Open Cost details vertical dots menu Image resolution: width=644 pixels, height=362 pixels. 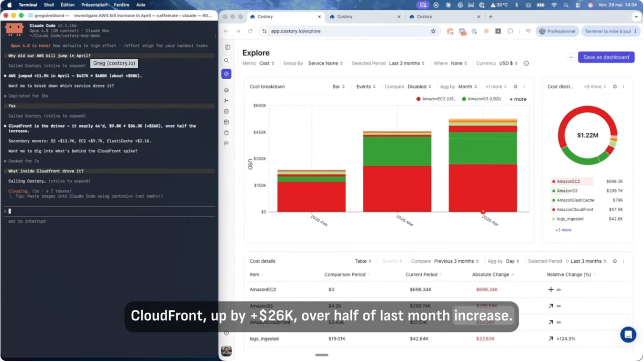pyautogui.click(x=623, y=261)
